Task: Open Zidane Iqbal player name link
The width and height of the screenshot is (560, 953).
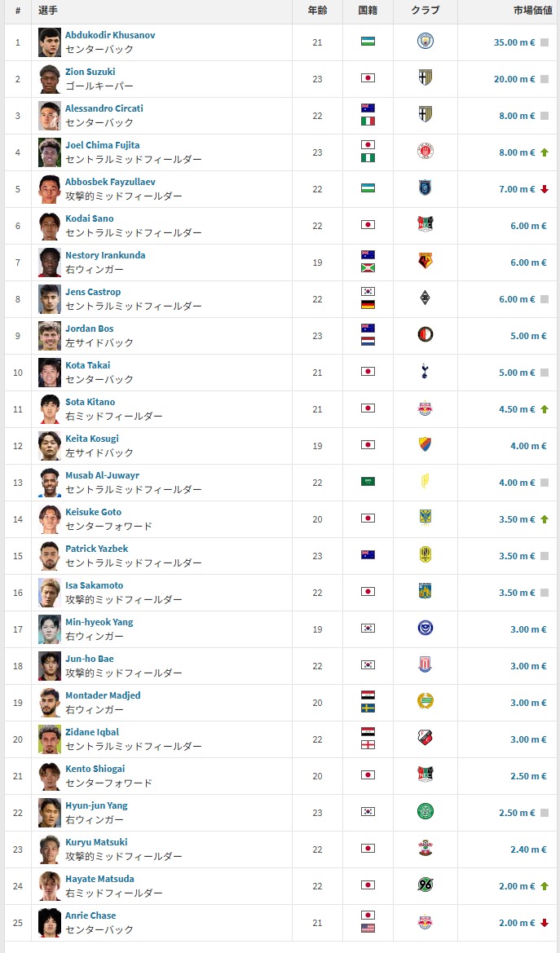Action: [92, 732]
